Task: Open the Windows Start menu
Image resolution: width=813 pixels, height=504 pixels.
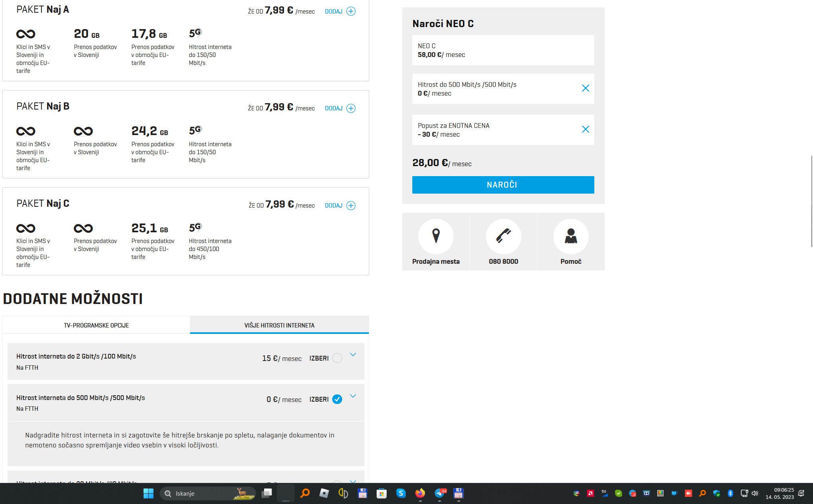Action: tap(148, 494)
